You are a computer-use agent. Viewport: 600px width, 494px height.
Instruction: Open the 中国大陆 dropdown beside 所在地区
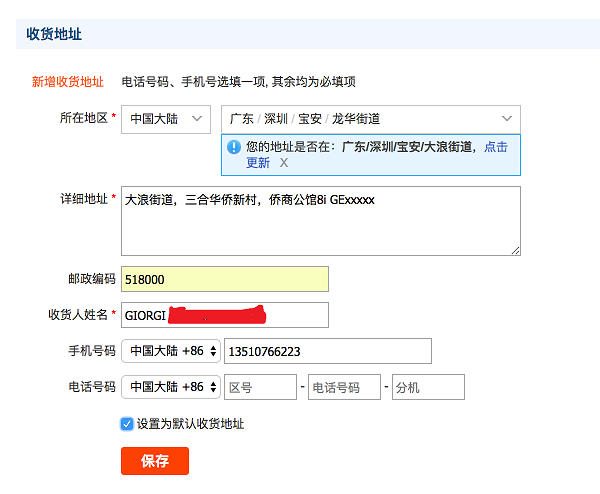point(166,119)
